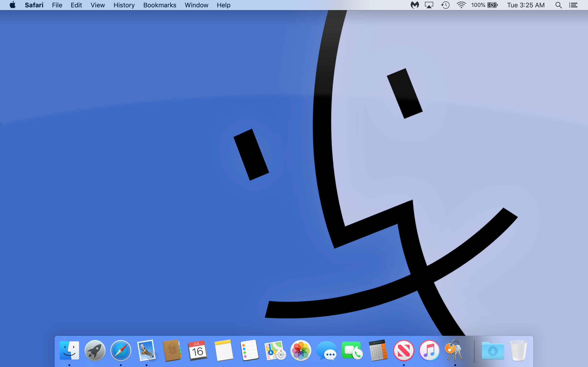Launch FaceTime from the dock
This screenshot has height=367, width=588.
click(x=352, y=350)
